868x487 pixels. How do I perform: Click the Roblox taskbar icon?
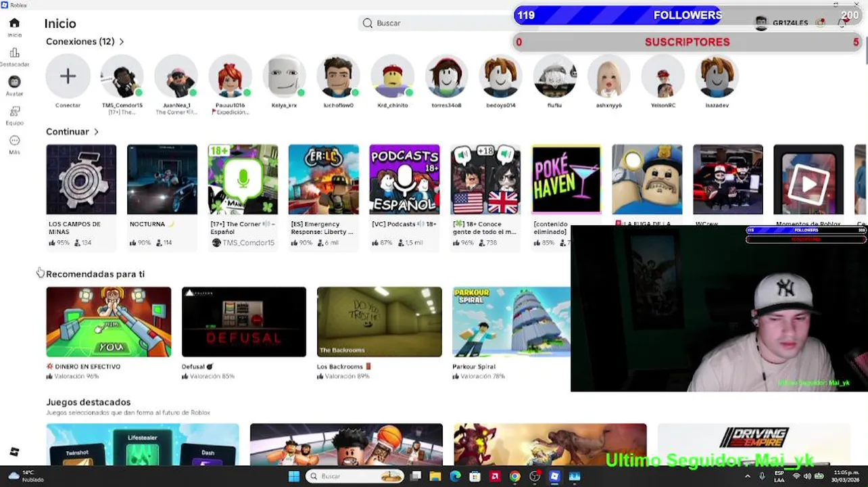(555, 476)
